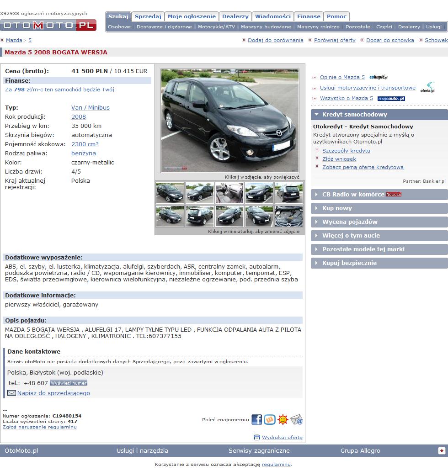The width and height of the screenshot is (448, 476).
Task: Click Dodaj do schowka link
Action: coord(390,40)
